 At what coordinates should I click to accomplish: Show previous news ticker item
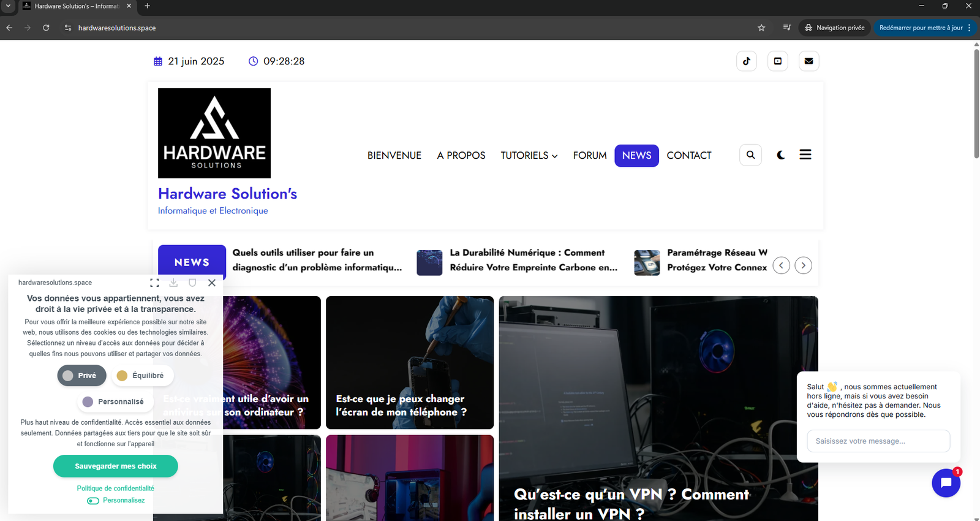[x=781, y=265]
